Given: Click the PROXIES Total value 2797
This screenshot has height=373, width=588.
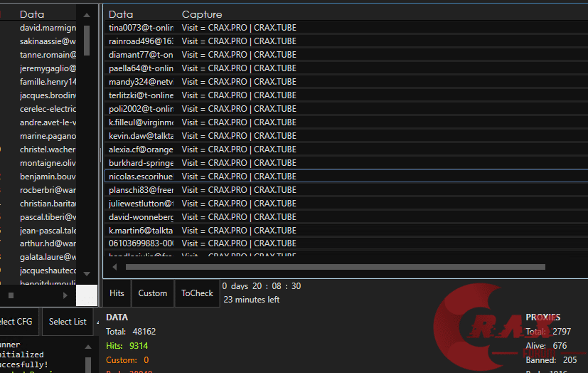Looking at the screenshot, I should coord(562,332).
